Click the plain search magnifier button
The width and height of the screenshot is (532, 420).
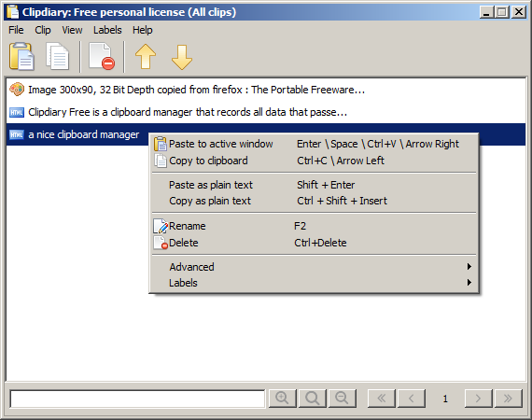pyautogui.click(x=312, y=399)
